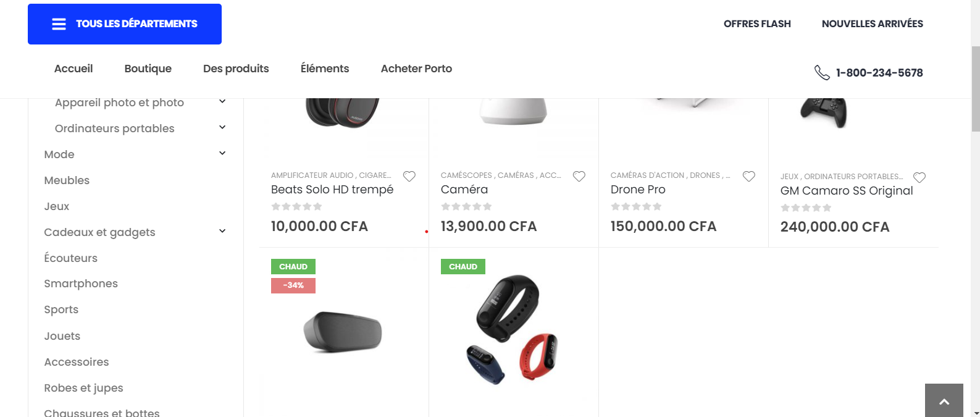This screenshot has height=417, width=980.
Task: Click the page vertical scrollbar thumb
Action: [975, 89]
